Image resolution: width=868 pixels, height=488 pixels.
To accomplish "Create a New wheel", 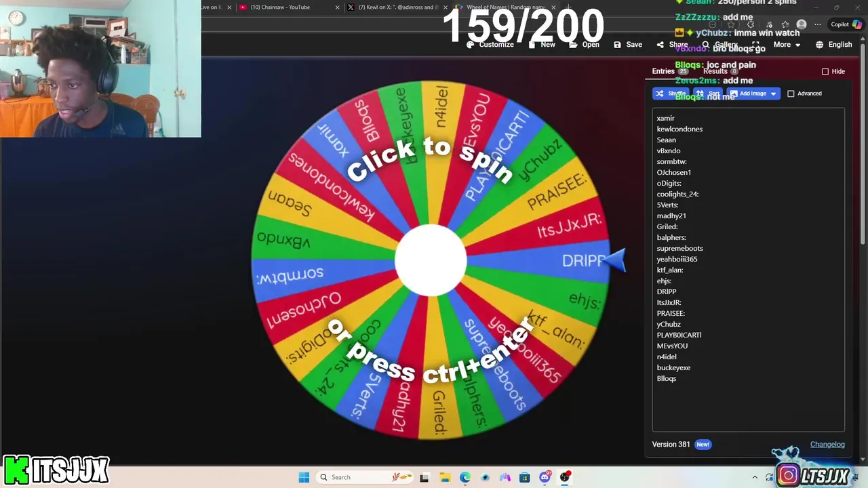I will (x=542, y=44).
